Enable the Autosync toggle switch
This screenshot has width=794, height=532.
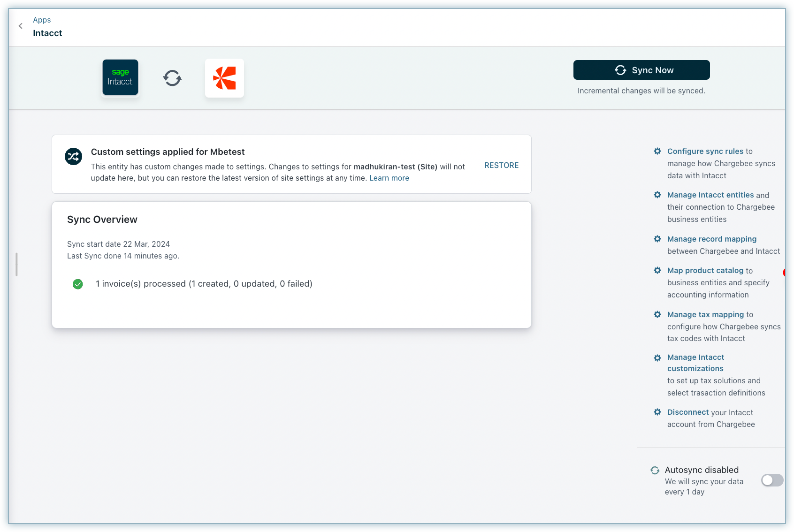771,480
